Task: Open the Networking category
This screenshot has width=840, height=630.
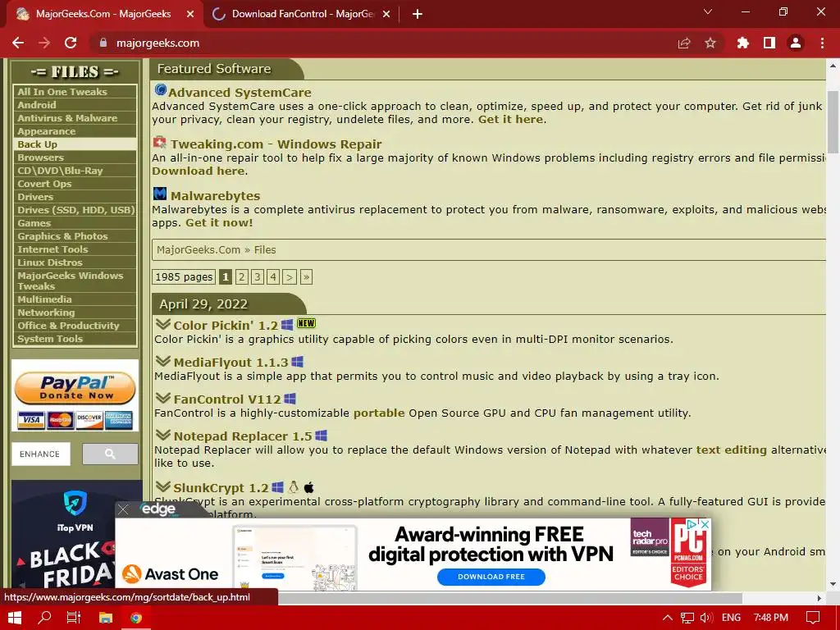Action: [75, 313]
